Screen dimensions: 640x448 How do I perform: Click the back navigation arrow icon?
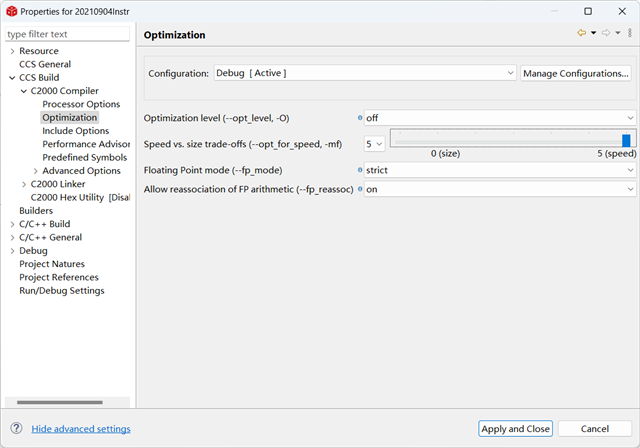(x=581, y=33)
